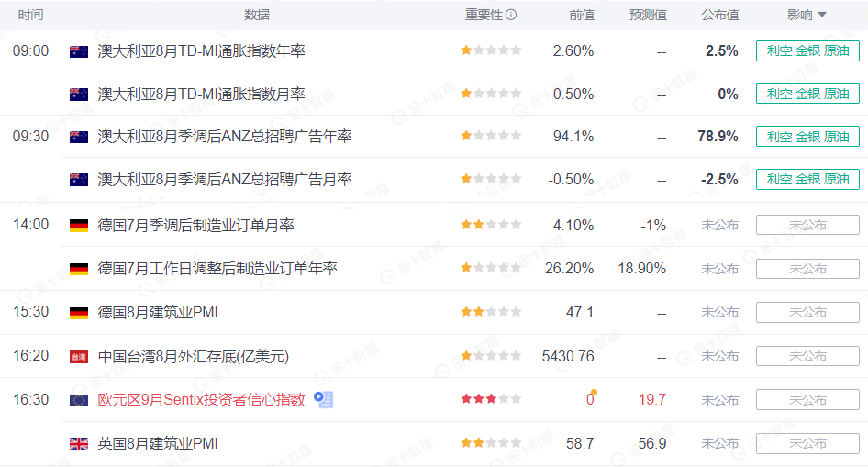Open 欧元区9月Sentix投资者信心指数 link
This screenshot has height=467, width=868.
click(x=202, y=399)
